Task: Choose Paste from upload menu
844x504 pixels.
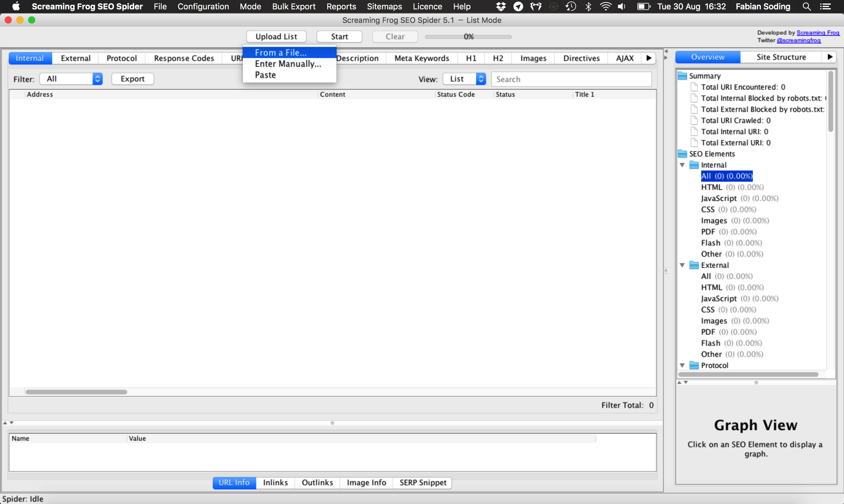Action: click(289, 75)
